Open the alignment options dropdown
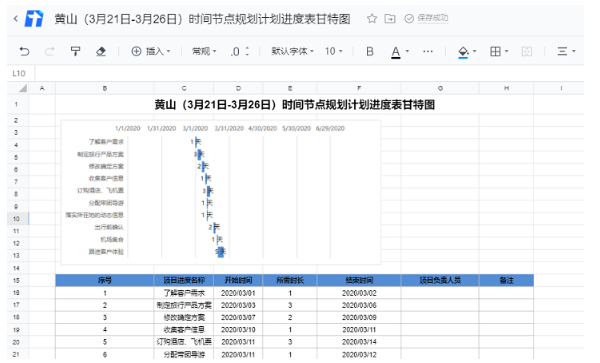This screenshot has height=363, width=600. [566, 51]
